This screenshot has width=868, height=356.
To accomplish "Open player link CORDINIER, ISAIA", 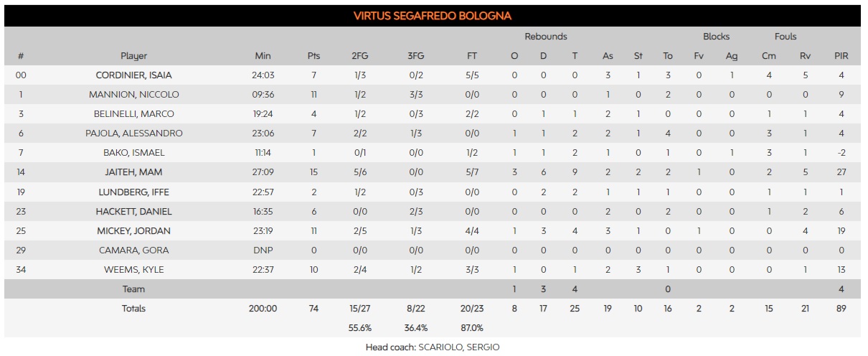I will (x=133, y=75).
